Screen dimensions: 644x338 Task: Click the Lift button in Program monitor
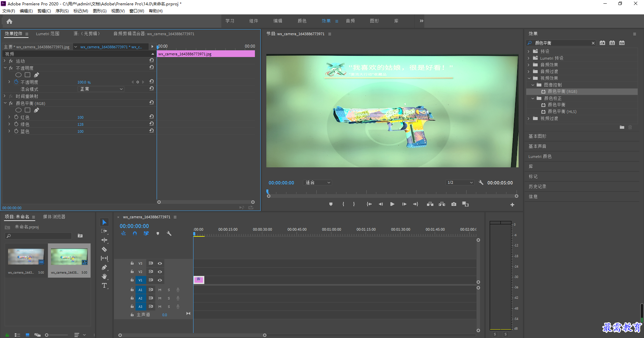[x=430, y=204]
